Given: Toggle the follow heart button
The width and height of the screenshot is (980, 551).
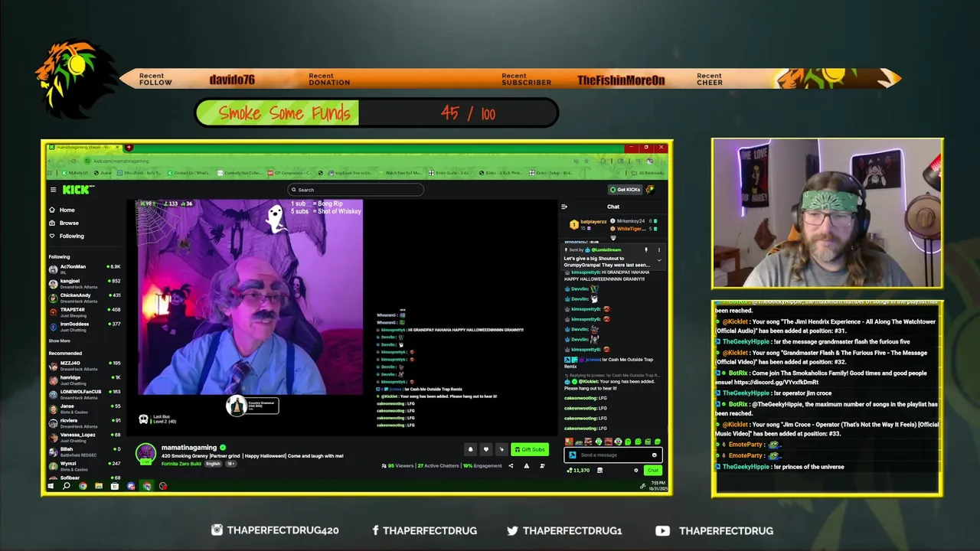Looking at the screenshot, I should click(485, 449).
